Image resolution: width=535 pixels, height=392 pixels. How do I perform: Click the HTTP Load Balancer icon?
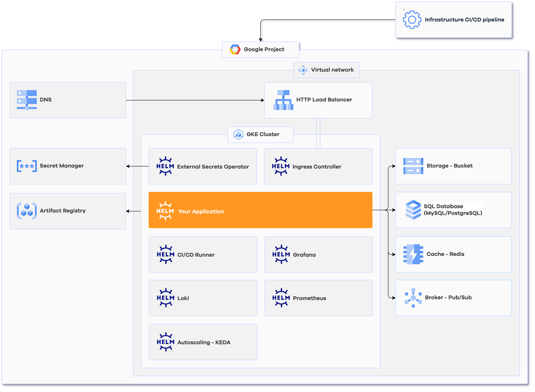283,100
